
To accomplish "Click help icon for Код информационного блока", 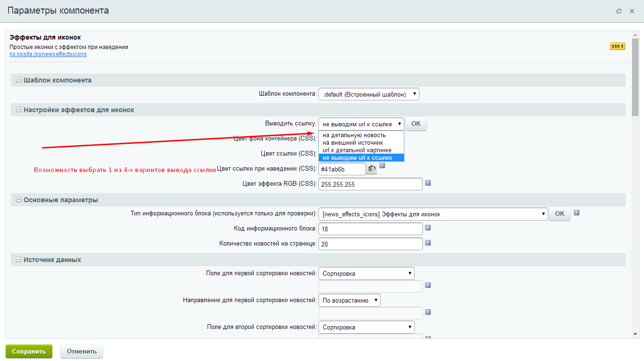I will (x=428, y=228).
